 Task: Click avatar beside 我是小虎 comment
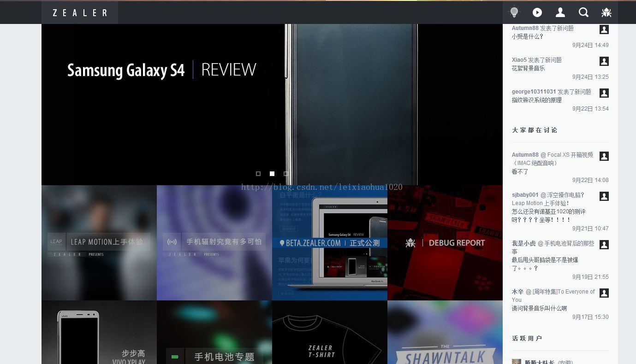pyautogui.click(x=604, y=245)
